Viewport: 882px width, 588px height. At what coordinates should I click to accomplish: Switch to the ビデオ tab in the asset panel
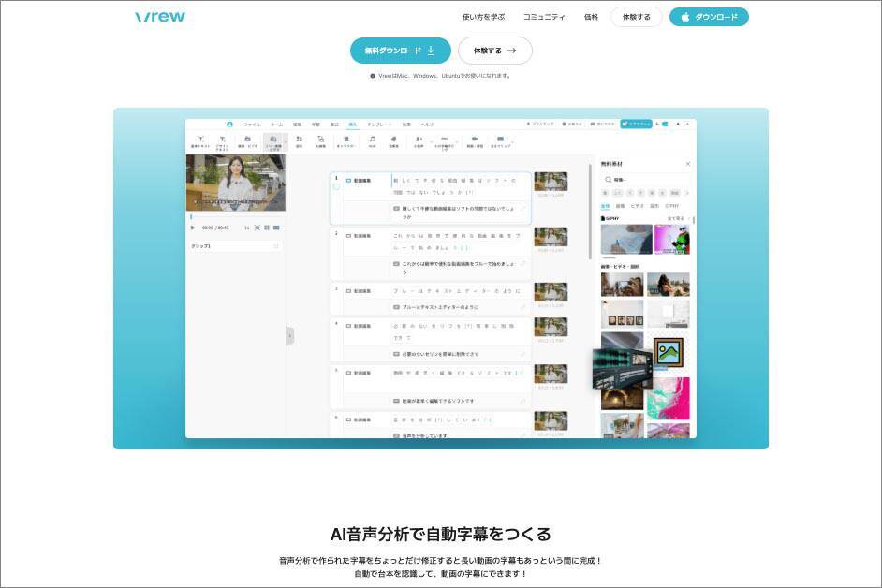637,205
